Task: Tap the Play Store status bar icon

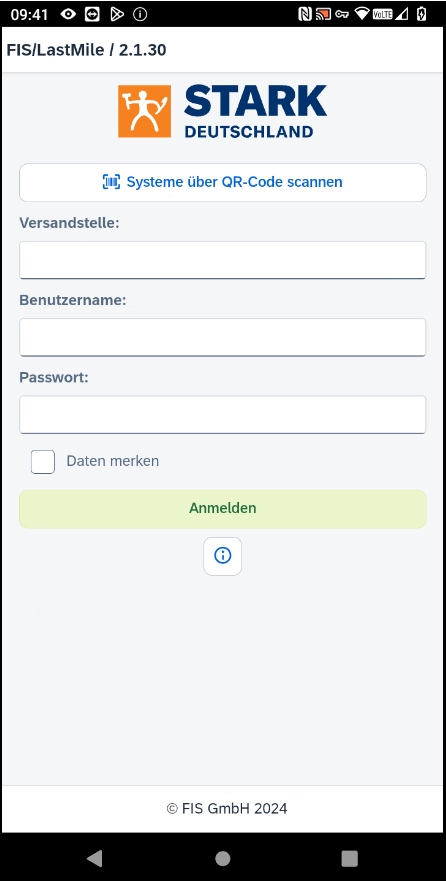Action: (117, 14)
